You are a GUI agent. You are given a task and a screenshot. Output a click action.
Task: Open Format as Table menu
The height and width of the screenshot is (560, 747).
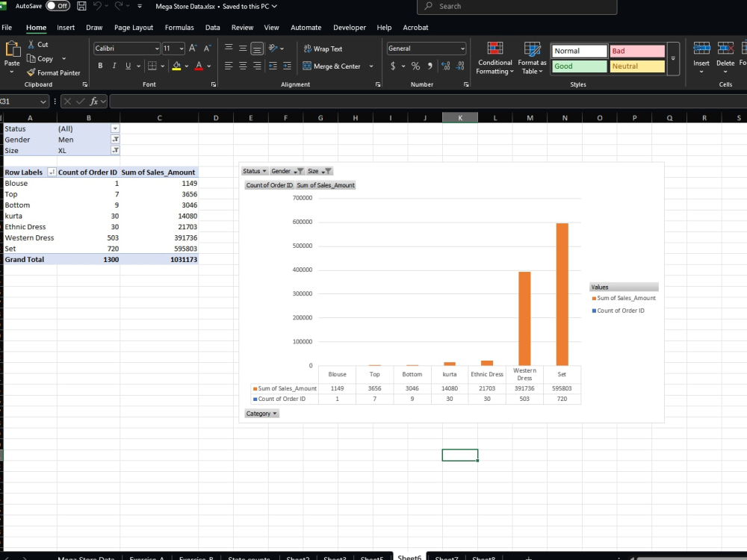[532, 58]
